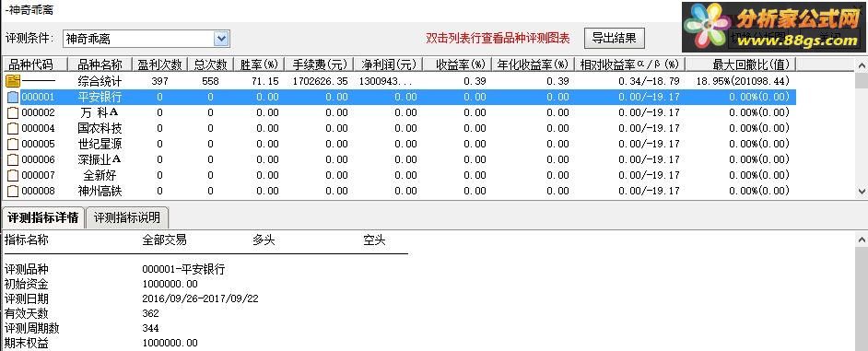Click the 神奇乖离 combo box field

[x=147, y=38]
